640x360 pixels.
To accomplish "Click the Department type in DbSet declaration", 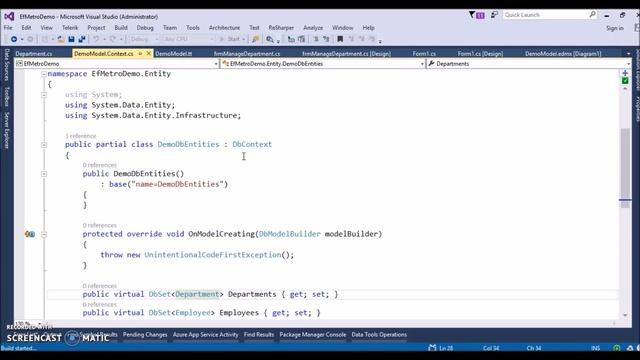I will pos(197,294).
